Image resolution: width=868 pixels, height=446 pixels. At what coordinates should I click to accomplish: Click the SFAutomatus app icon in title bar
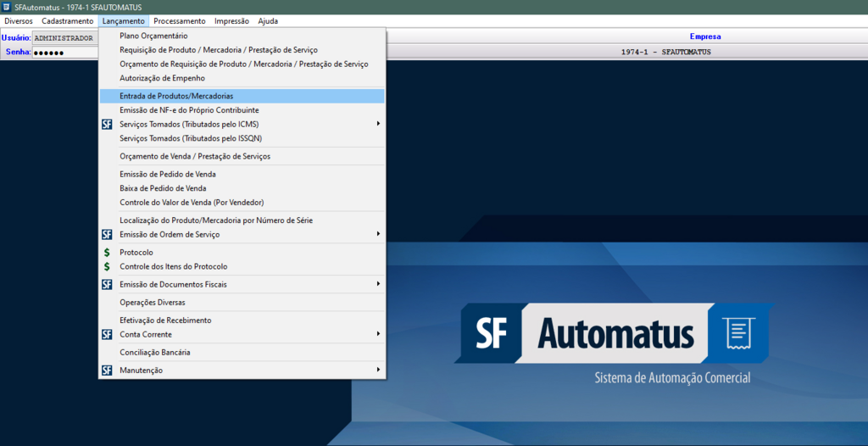click(7, 7)
